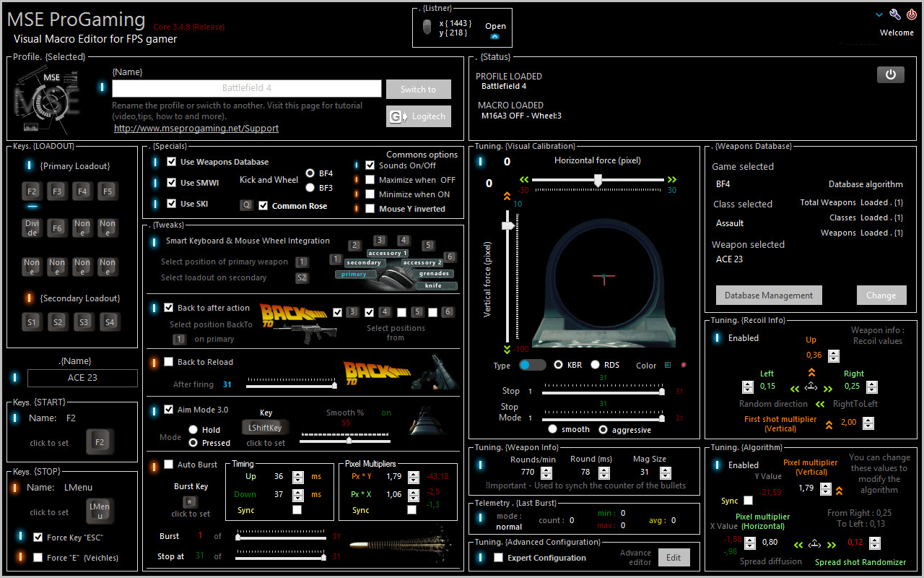This screenshot has height=578, width=924.
Task: Click the Change weapon button
Action: 881,296
